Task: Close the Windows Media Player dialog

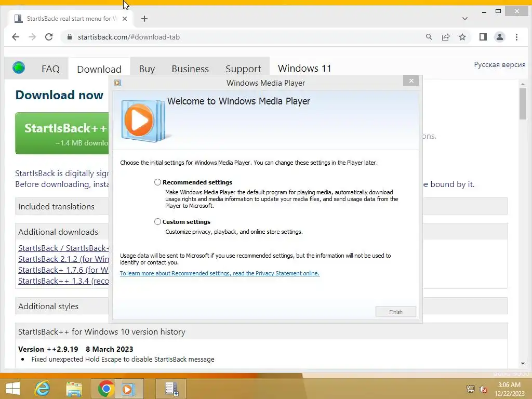Action: click(411, 81)
